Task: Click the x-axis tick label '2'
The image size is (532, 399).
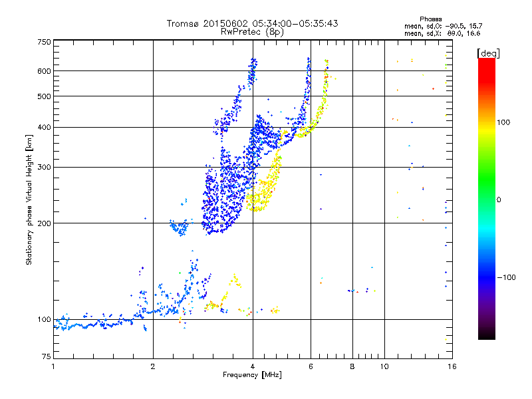Action: [153, 366]
